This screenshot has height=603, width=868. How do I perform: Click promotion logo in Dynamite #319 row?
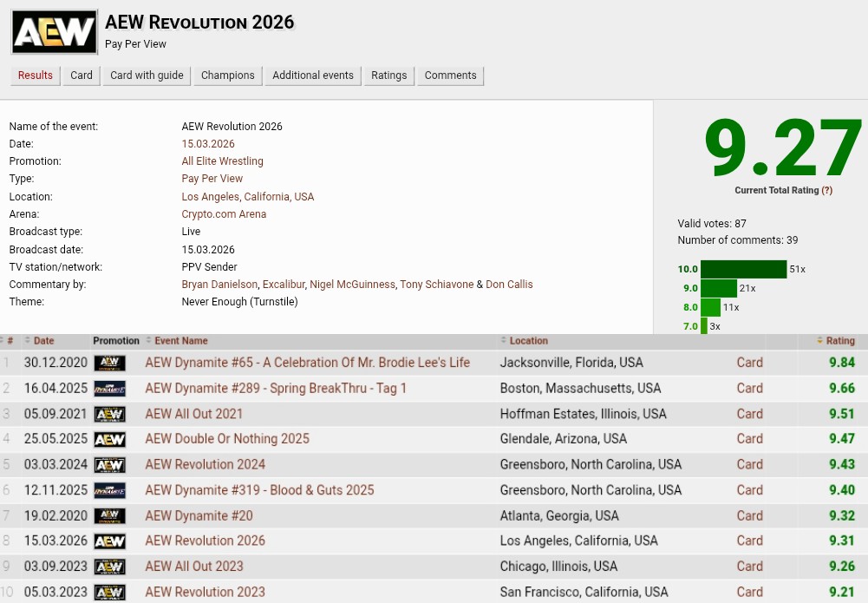[109, 490]
